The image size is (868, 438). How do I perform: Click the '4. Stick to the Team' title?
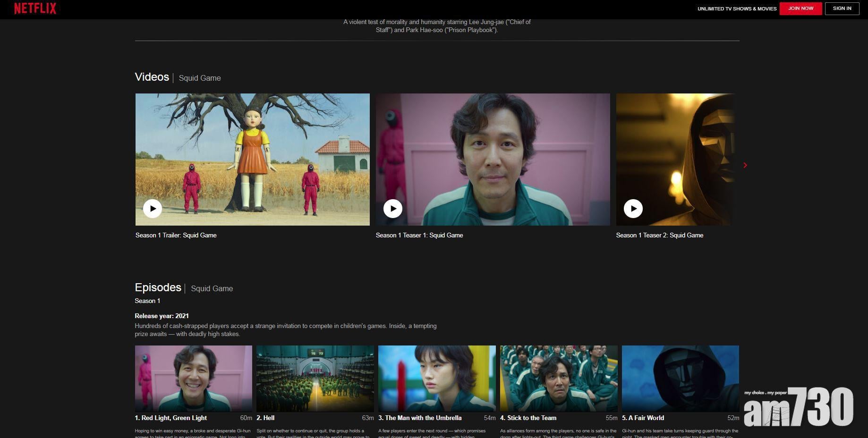pyautogui.click(x=528, y=418)
